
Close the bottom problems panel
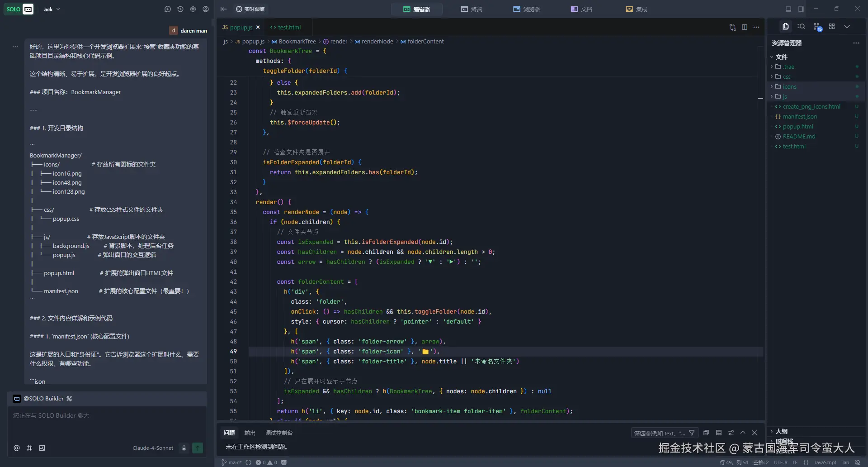tap(755, 433)
